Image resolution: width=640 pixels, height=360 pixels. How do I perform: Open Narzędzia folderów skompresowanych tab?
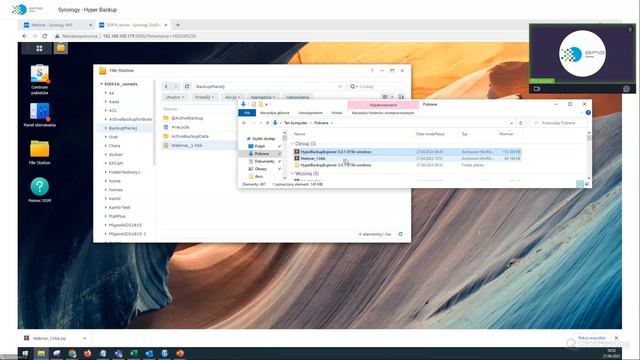pyautogui.click(x=383, y=113)
